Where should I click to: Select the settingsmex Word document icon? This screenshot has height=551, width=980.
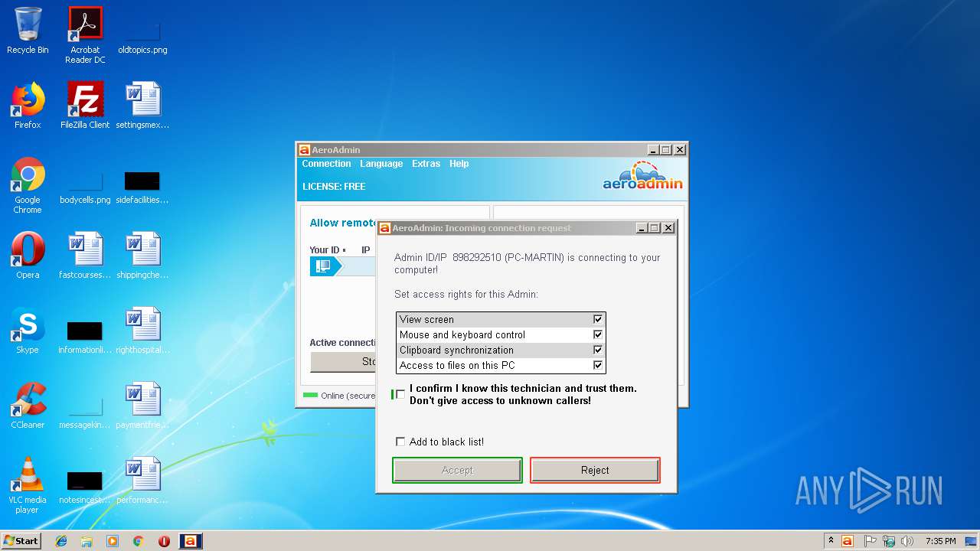click(142, 106)
